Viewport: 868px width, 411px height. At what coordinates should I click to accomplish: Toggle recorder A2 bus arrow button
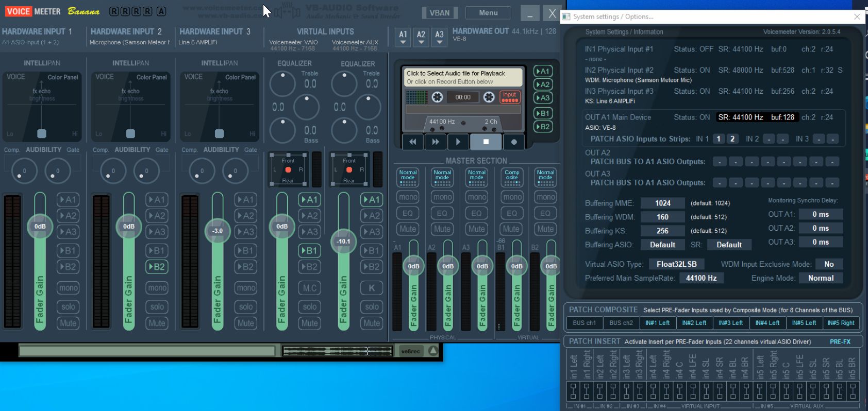(x=543, y=84)
